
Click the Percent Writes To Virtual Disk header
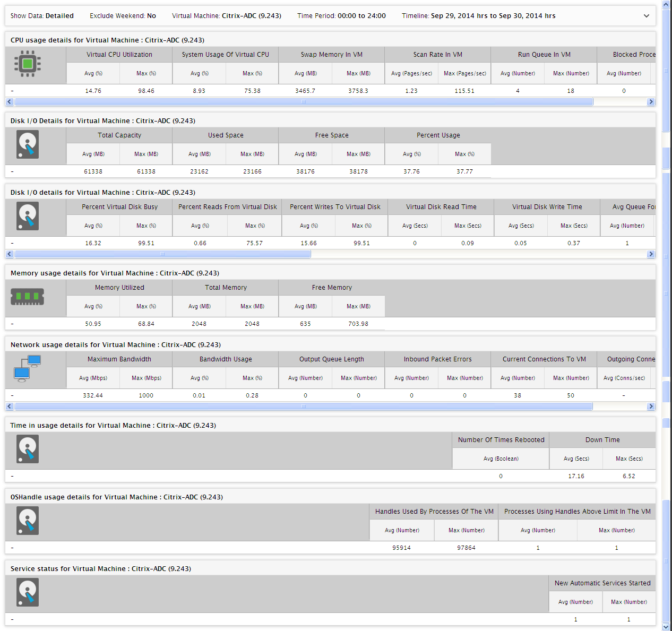(335, 207)
